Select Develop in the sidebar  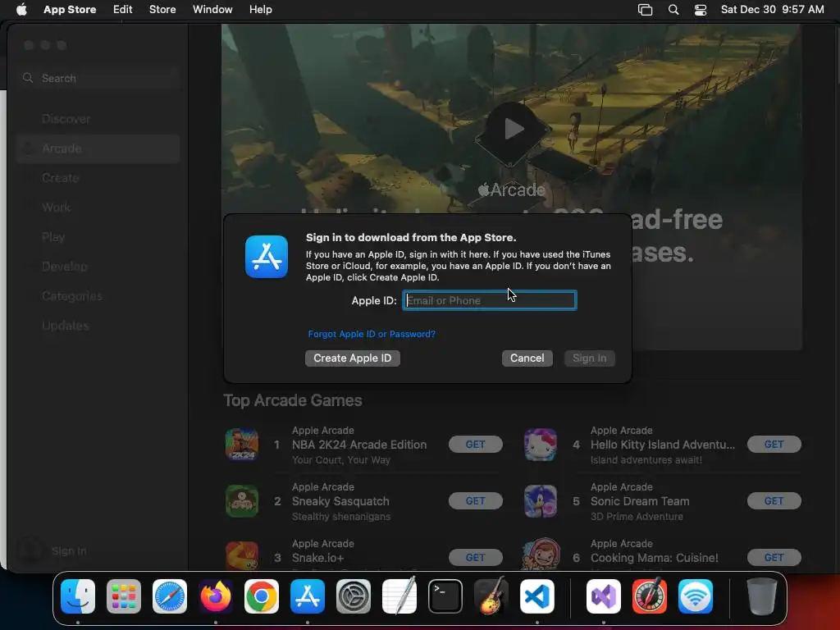click(x=98, y=267)
